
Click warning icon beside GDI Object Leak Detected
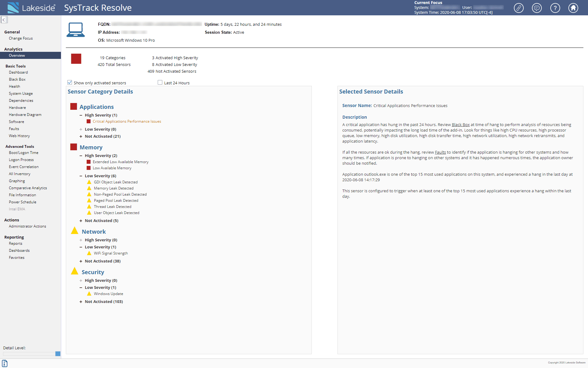point(89,182)
